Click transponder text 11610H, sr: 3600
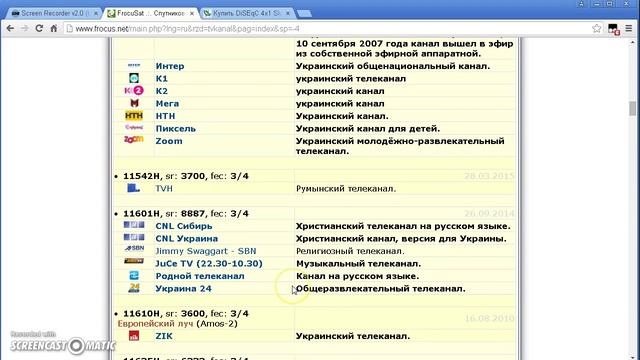Image resolution: width=640 pixels, height=360 pixels. pos(164,313)
